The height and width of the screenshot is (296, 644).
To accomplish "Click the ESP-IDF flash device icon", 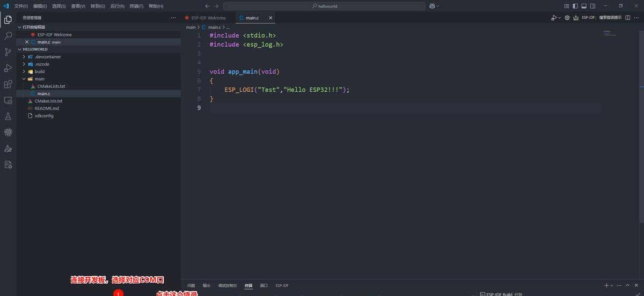I will pyautogui.click(x=576, y=18).
